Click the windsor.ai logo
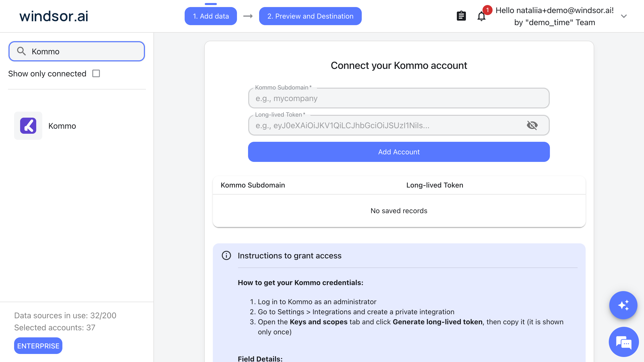 pyautogui.click(x=54, y=16)
